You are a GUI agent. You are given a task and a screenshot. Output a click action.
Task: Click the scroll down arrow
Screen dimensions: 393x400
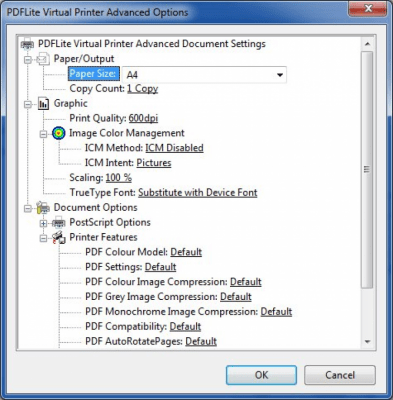coord(367,342)
